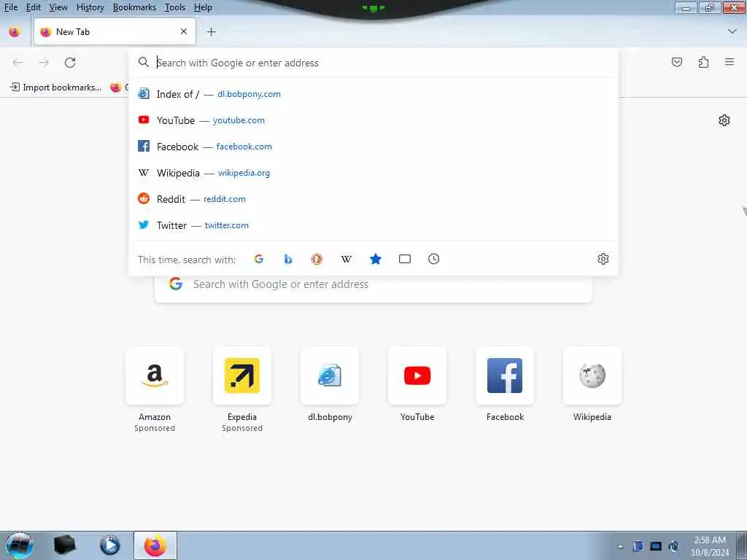Select the Facebook facebook.com suggestion
Screen dimensions: 747x560
[x=373, y=146]
